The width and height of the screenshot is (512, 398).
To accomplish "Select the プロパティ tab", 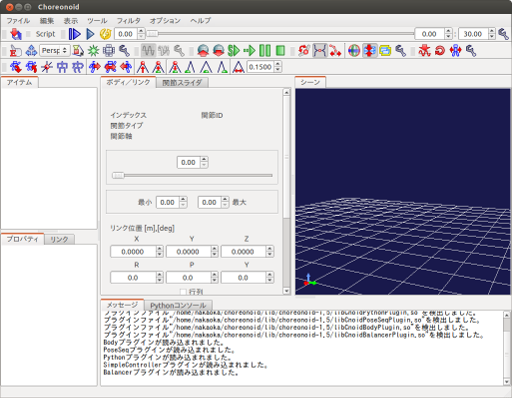I will point(22,239).
